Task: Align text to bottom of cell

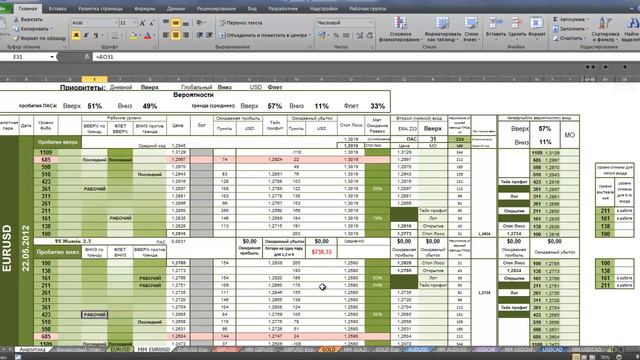Action: tap(185, 23)
